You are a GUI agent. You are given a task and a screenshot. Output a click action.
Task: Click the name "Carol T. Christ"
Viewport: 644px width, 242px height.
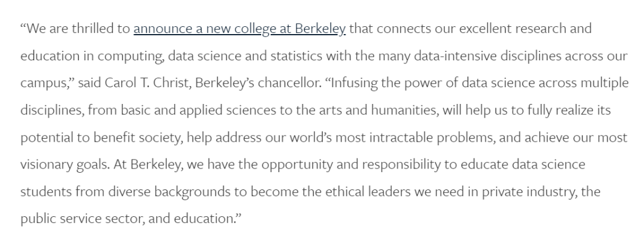point(148,83)
